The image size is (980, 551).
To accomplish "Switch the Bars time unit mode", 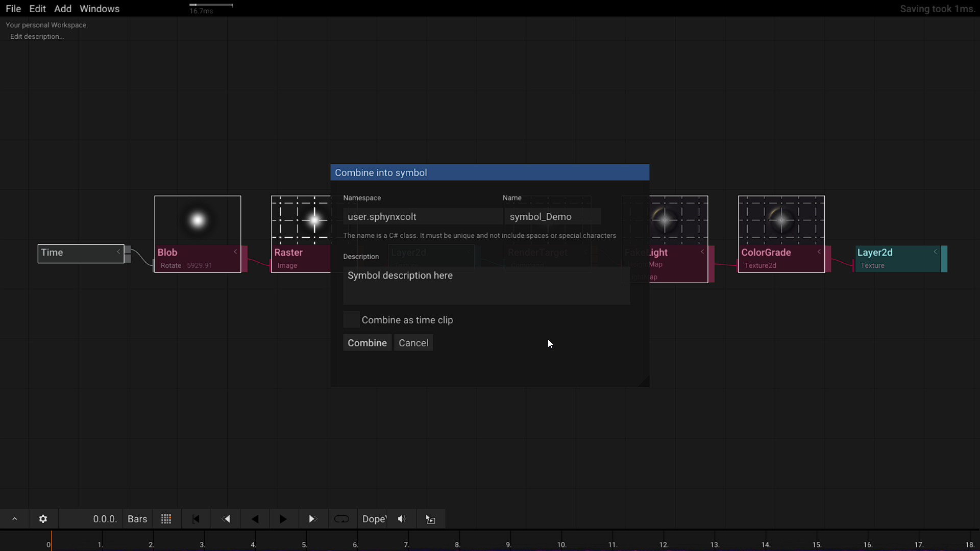I will 137,519.
